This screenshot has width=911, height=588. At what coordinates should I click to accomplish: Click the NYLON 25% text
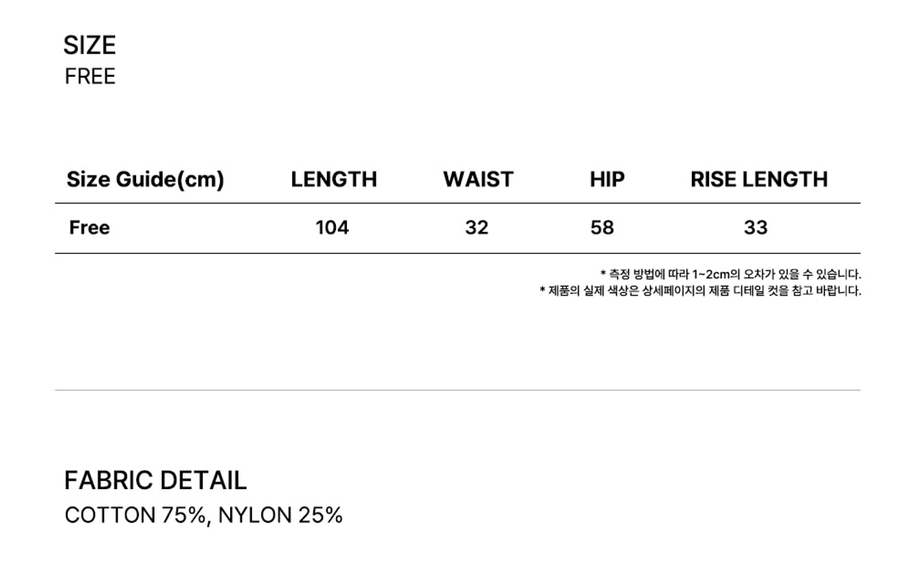pos(280,515)
